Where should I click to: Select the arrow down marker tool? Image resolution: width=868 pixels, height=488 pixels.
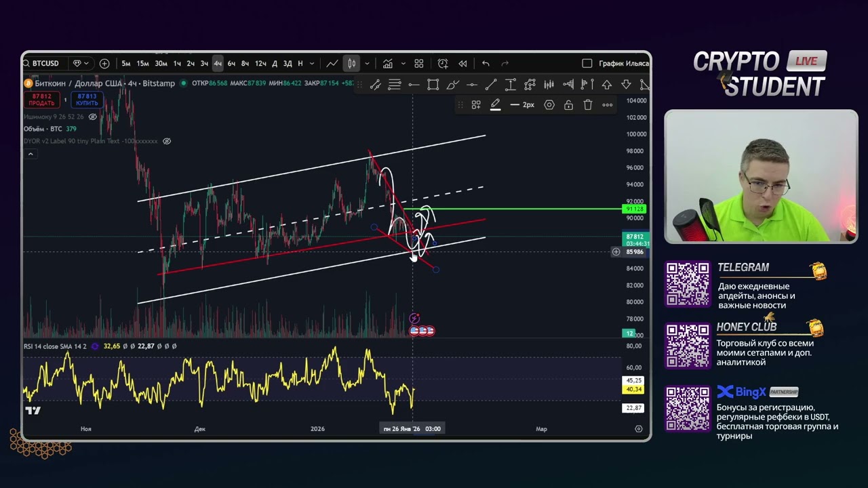tap(626, 85)
